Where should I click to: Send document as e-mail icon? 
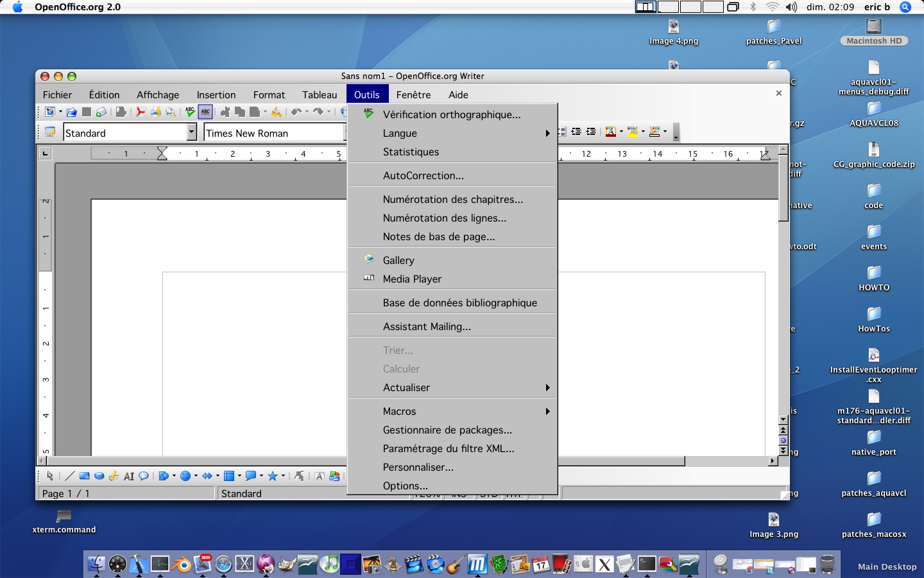[101, 112]
